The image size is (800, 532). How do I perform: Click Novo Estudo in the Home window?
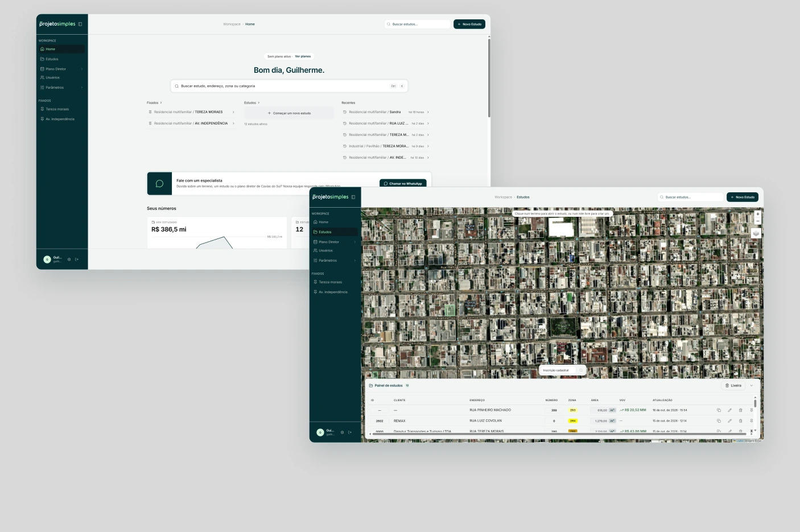pos(469,24)
